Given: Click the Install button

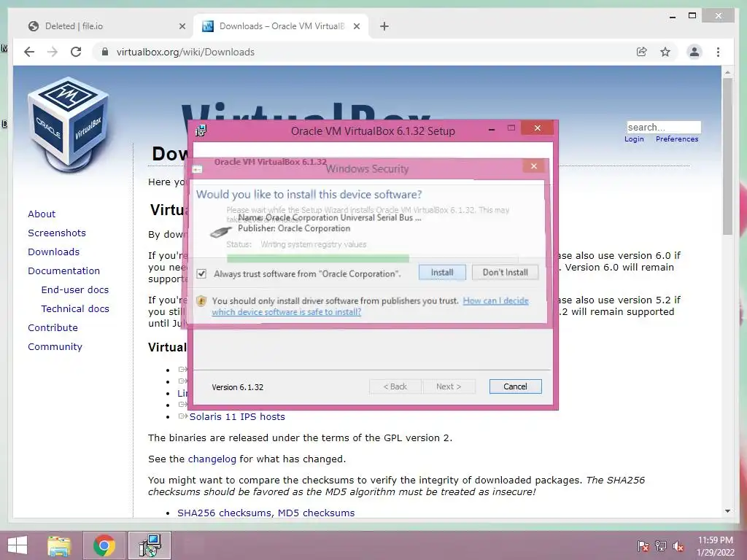Looking at the screenshot, I should (442, 273).
